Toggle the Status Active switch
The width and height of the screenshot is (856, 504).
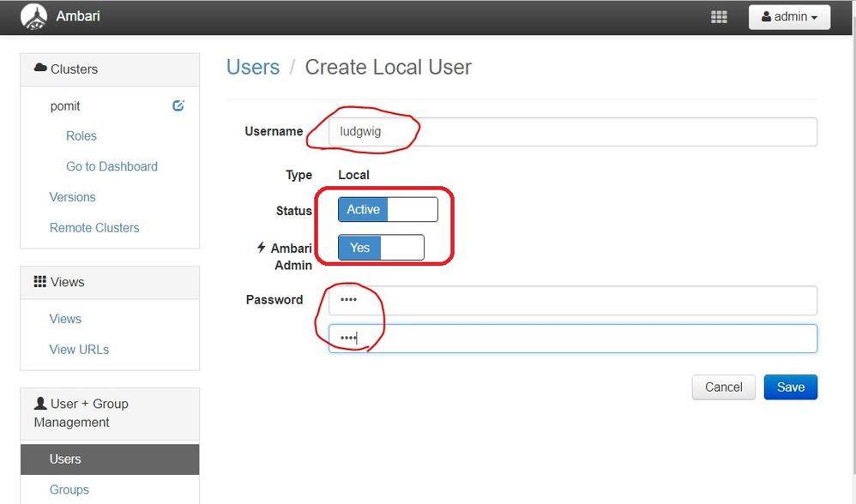click(388, 209)
